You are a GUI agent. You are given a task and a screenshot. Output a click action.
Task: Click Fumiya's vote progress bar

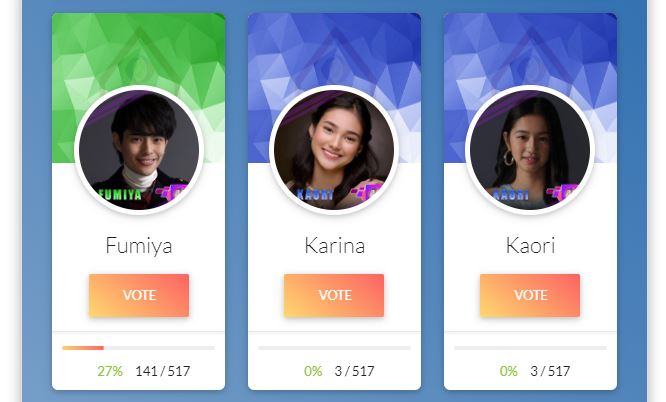(138, 348)
